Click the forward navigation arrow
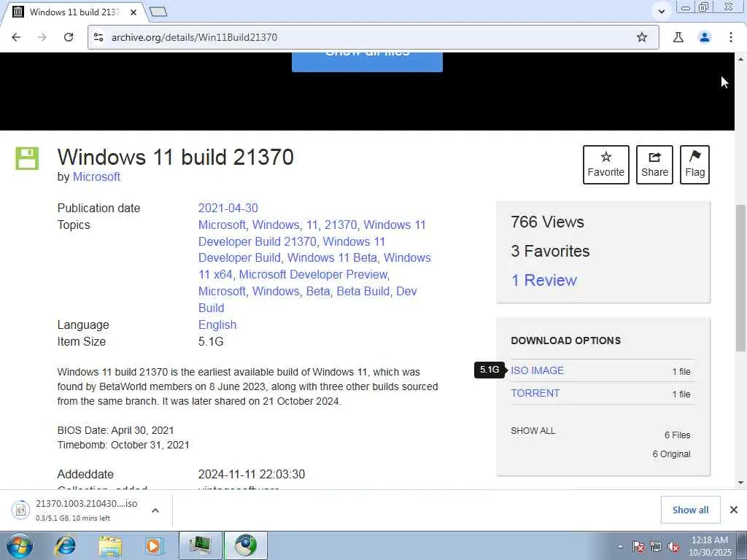The height and width of the screenshot is (560, 747). point(42,37)
